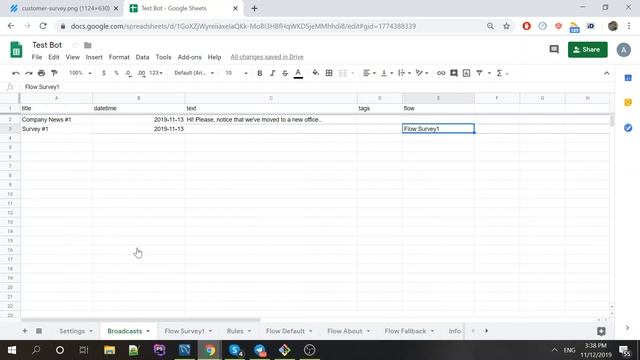Screen dimensions: 640x360
Task: Open Keep notes side panel icon
Action: coord(628,103)
